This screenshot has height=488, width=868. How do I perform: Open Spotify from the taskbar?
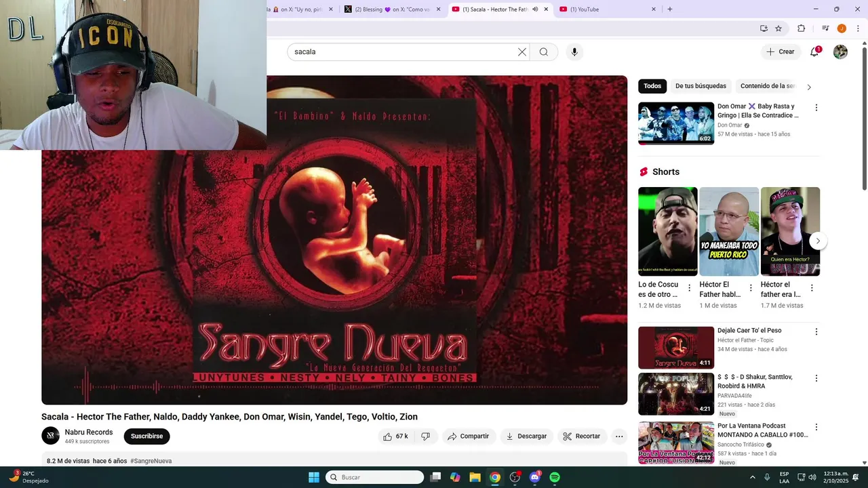(x=555, y=477)
